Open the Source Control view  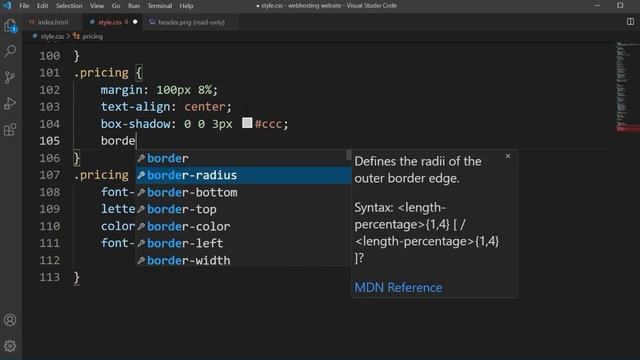point(10,77)
